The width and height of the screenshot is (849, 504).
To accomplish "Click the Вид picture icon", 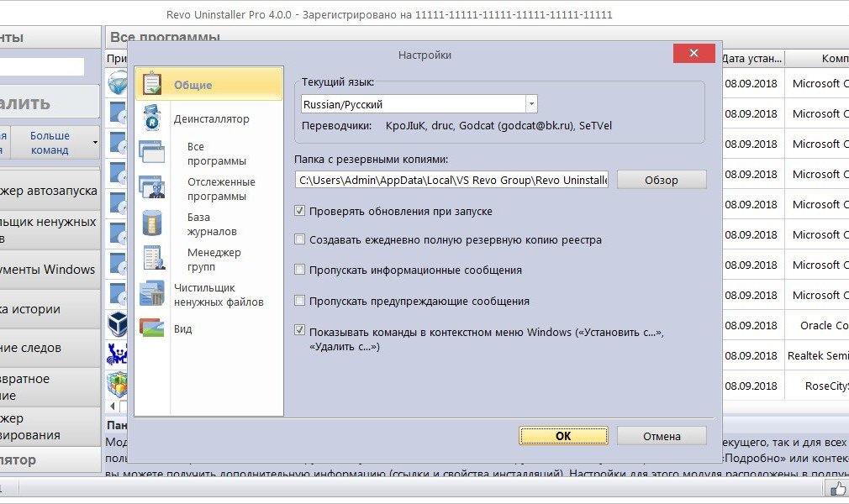I will (151, 328).
